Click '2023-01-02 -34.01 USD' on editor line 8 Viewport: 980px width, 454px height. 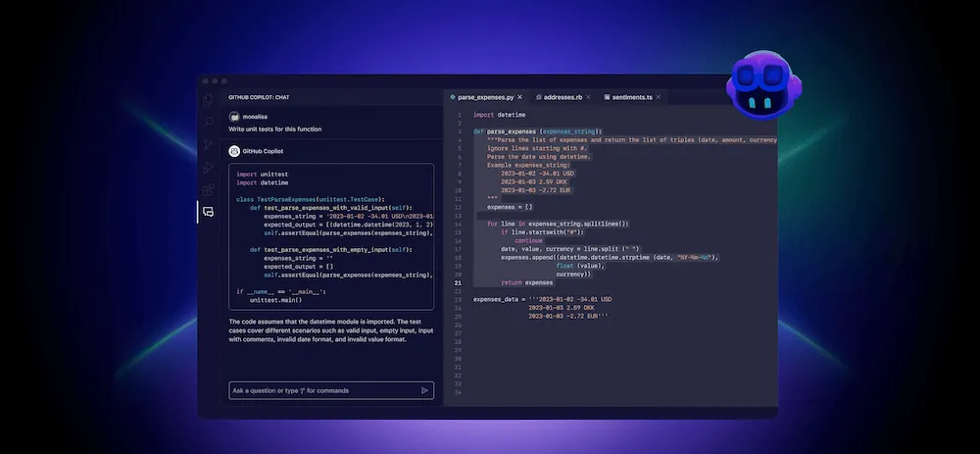[537, 174]
